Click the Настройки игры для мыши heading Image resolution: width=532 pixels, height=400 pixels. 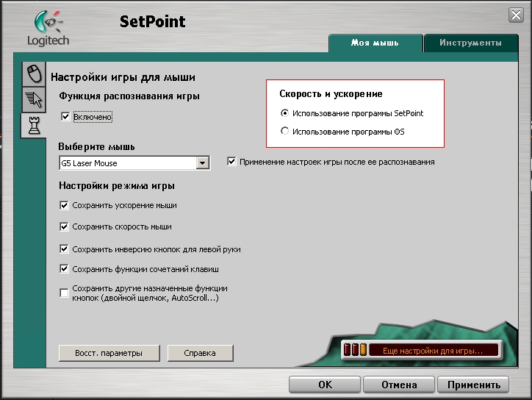click(x=123, y=77)
